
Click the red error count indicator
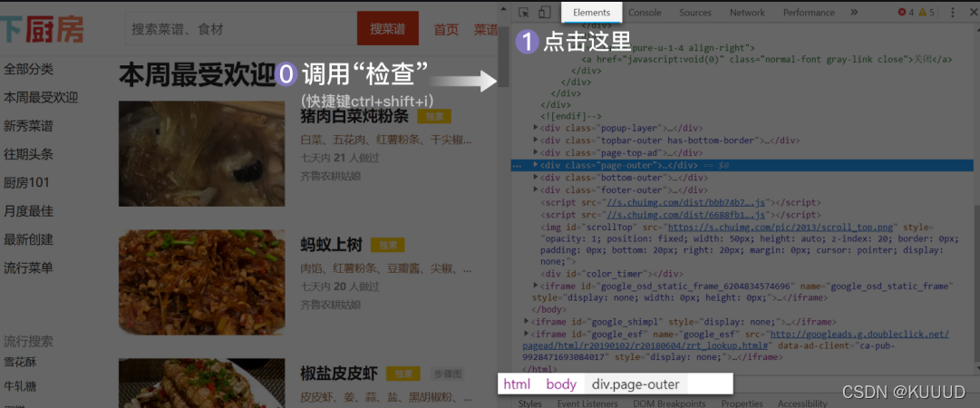(907, 13)
